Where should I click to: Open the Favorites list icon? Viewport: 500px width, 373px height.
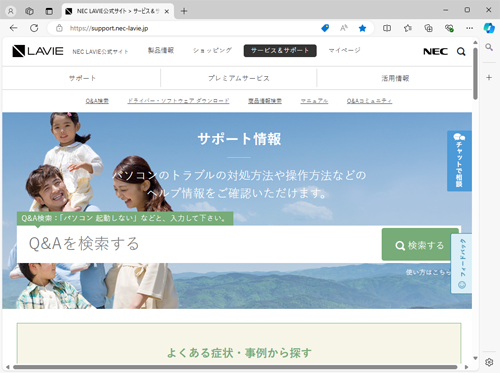tap(408, 28)
